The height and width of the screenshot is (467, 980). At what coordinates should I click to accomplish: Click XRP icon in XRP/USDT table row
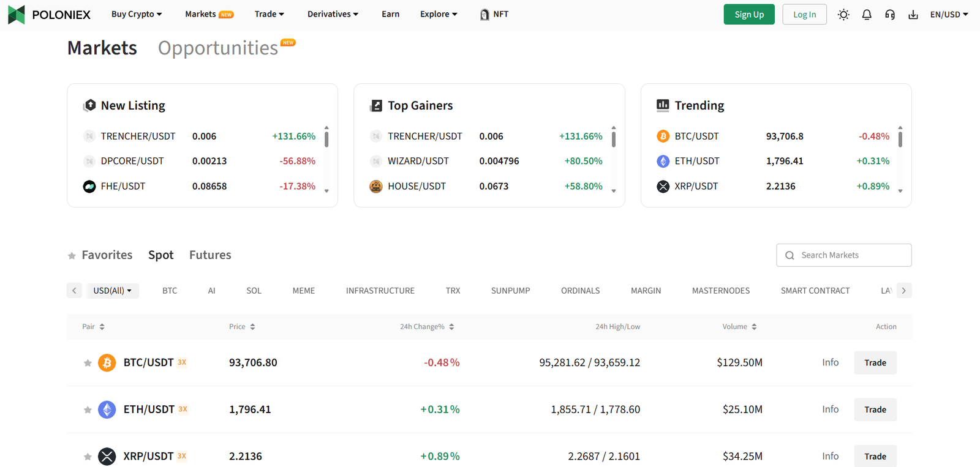click(x=107, y=456)
